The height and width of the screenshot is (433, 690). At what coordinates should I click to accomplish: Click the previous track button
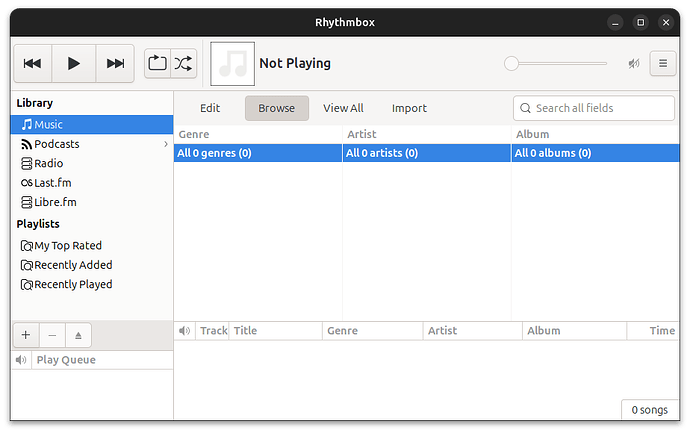click(x=32, y=63)
